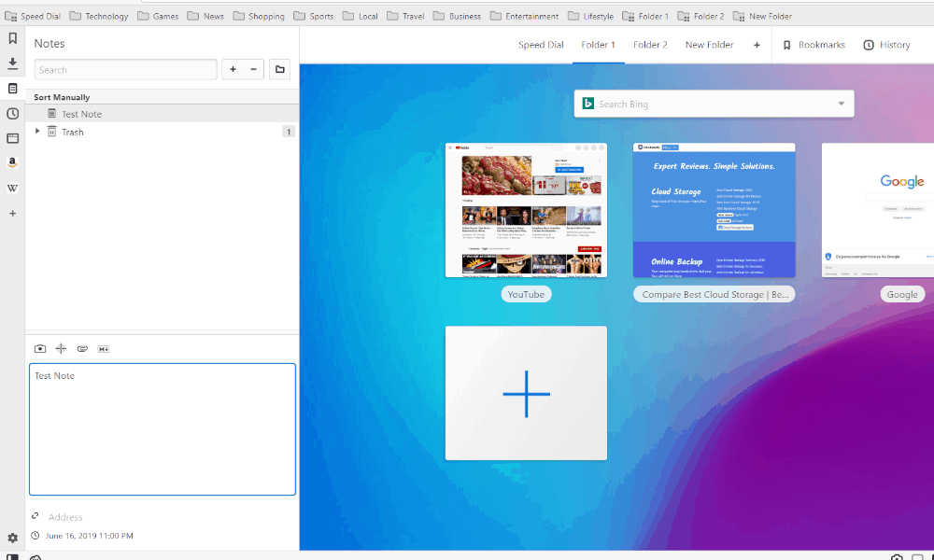Click the Search field in the Notes panel
934x560 pixels.
[125, 69]
